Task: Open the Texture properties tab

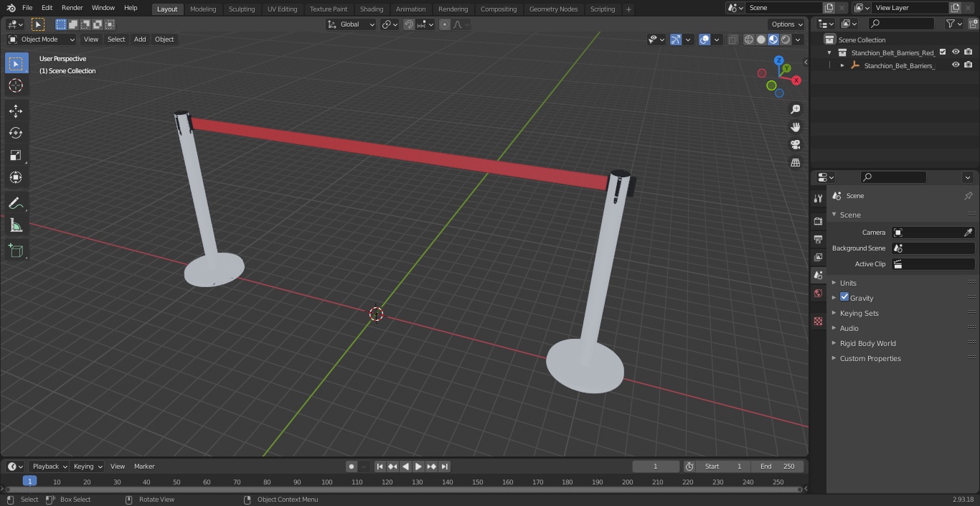Action: (x=818, y=322)
